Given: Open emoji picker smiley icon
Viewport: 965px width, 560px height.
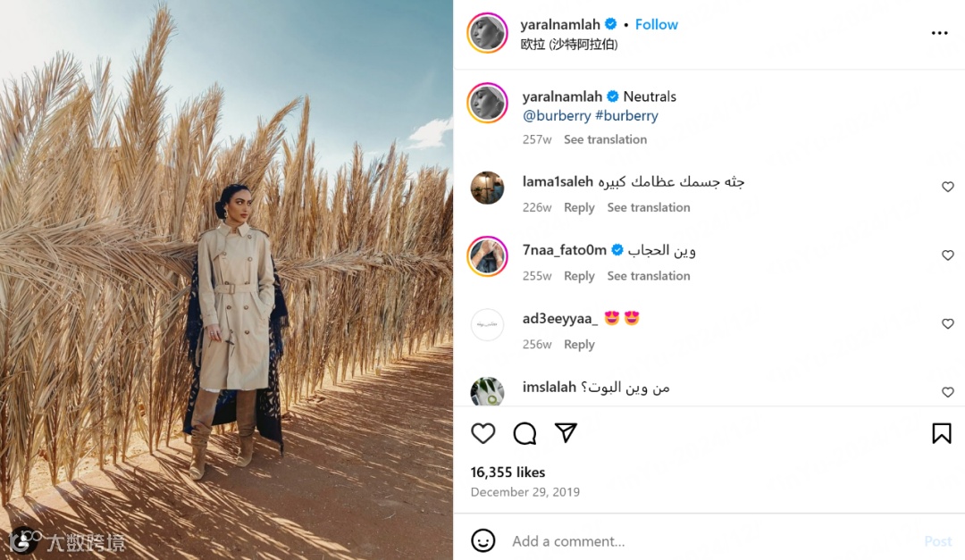Looking at the screenshot, I should click(483, 541).
